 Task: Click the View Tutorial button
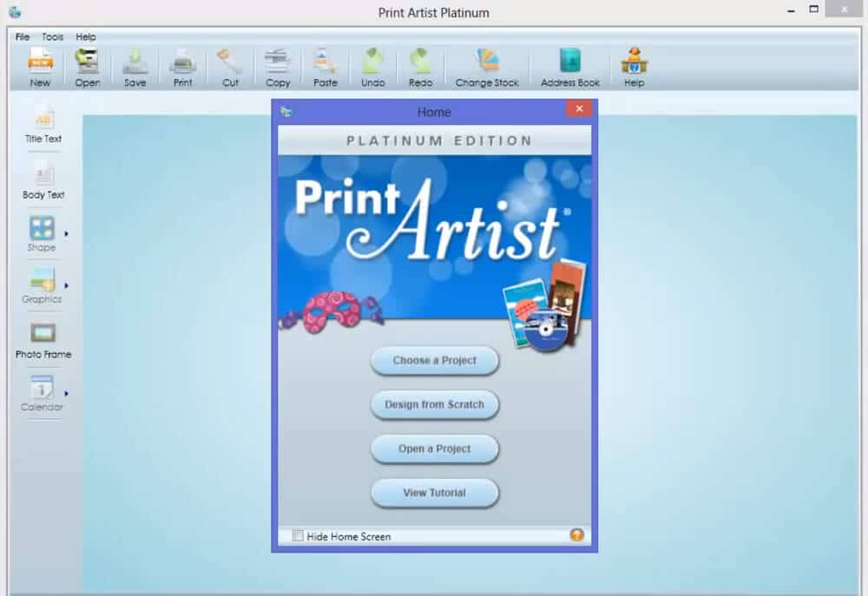[x=435, y=493]
